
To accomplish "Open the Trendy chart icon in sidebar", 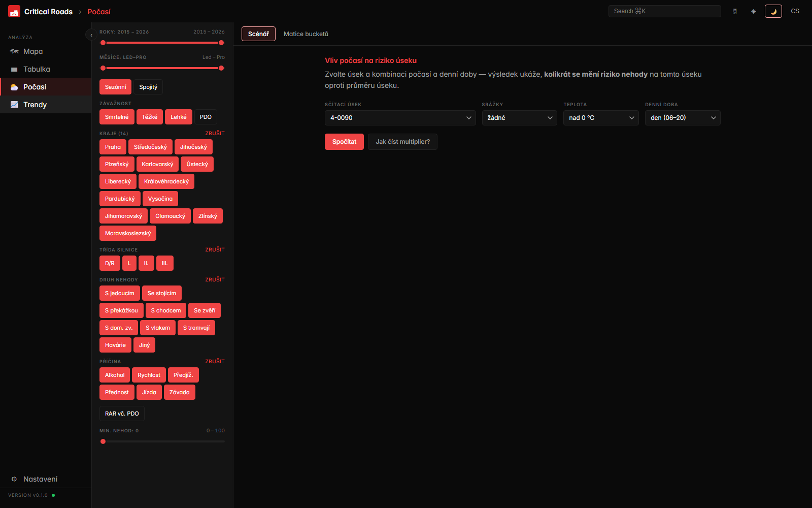I will 14,105.
